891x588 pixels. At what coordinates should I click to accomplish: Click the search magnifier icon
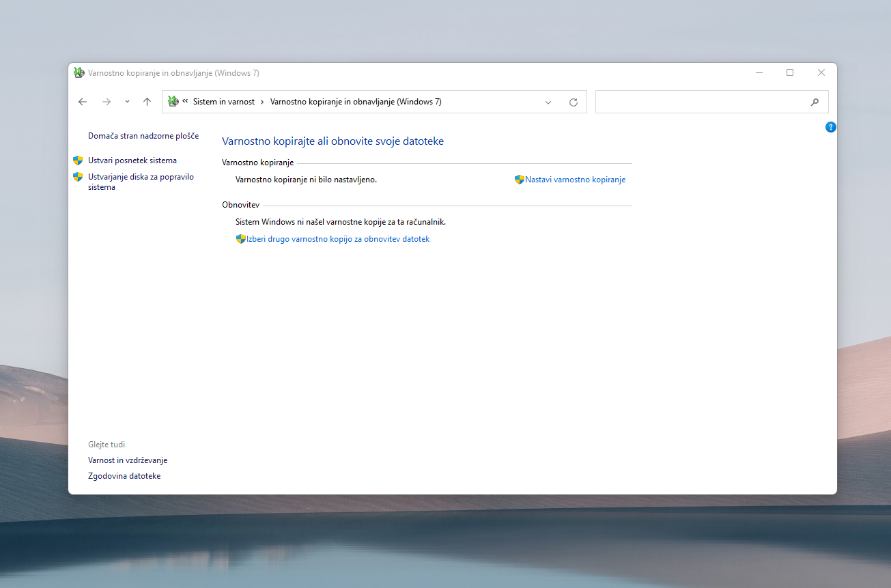click(815, 102)
